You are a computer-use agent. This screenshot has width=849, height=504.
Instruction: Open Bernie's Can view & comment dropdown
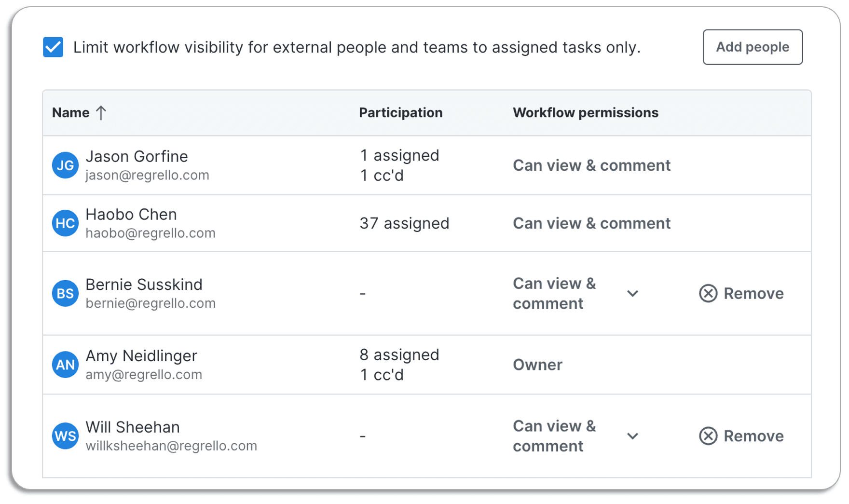click(576, 293)
